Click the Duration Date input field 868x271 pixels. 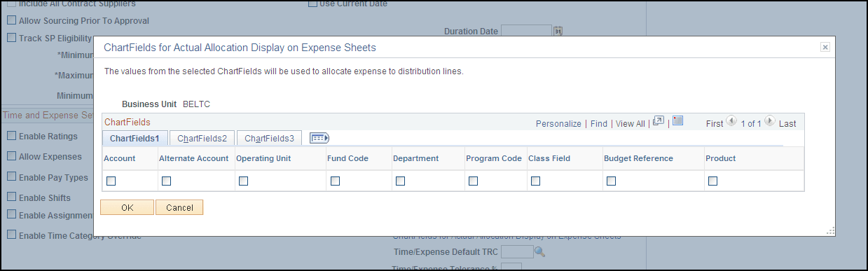(x=527, y=31)
